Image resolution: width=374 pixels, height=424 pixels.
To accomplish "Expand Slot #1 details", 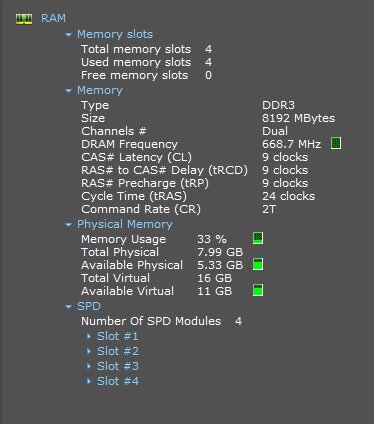I will point(89,336).
